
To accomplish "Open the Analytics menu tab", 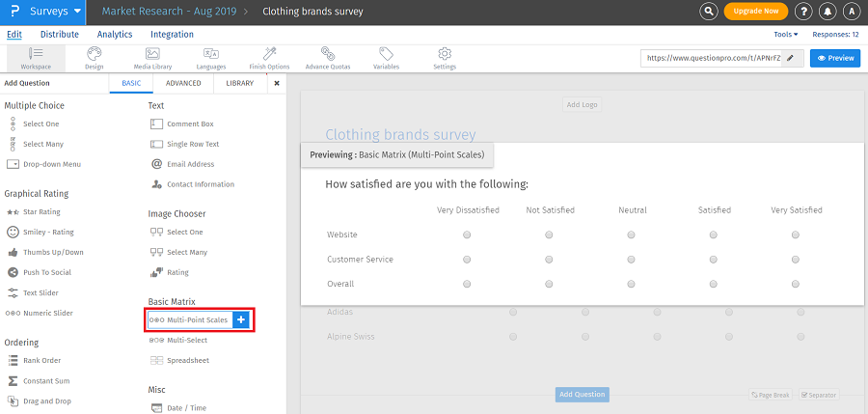I will pyautogui.click(x=115, y=35).
